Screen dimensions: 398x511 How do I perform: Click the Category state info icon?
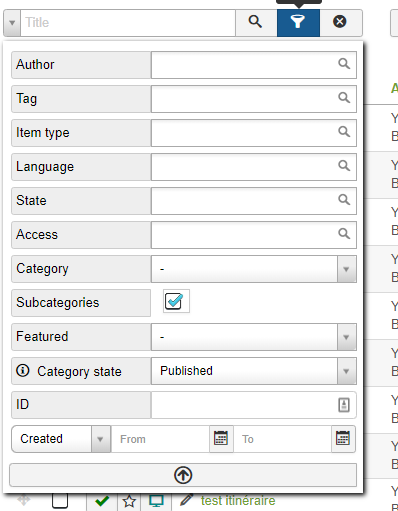23,371
